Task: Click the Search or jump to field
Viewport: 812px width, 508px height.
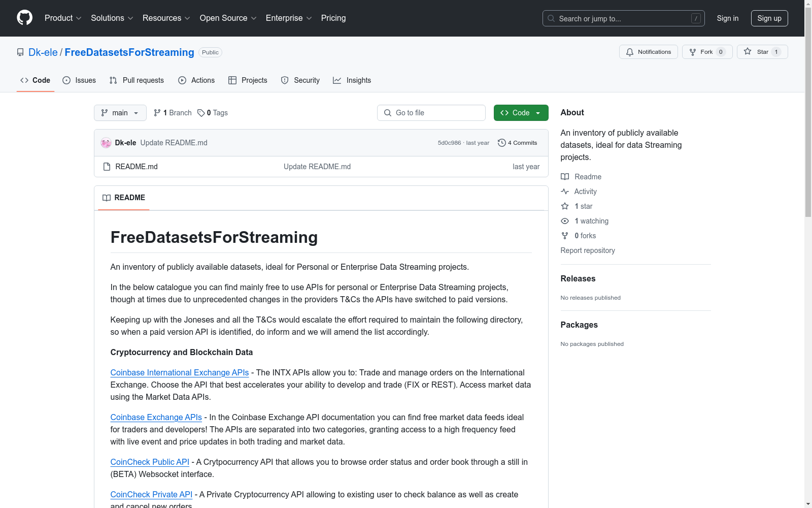Action: pos(624,18)
